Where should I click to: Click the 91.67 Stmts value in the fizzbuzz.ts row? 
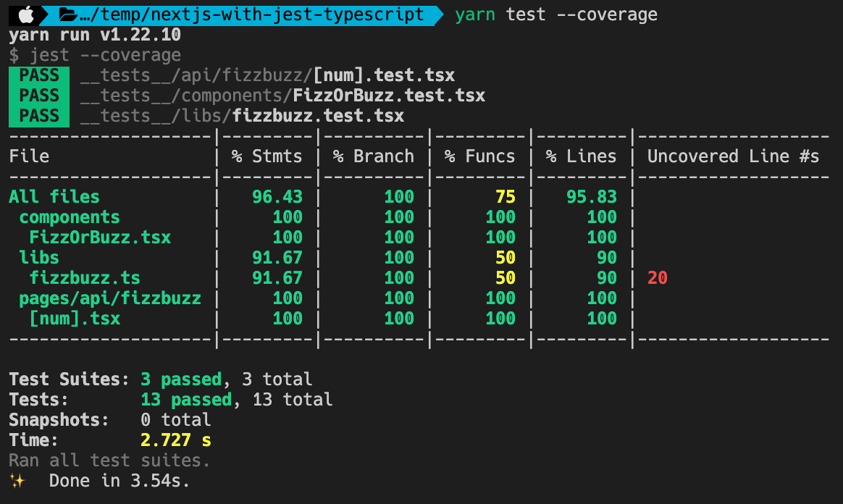pos(277,278)
